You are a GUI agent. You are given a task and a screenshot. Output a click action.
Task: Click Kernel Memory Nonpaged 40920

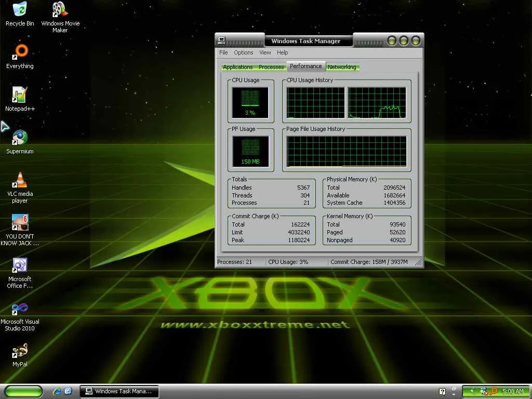[397, 240]
